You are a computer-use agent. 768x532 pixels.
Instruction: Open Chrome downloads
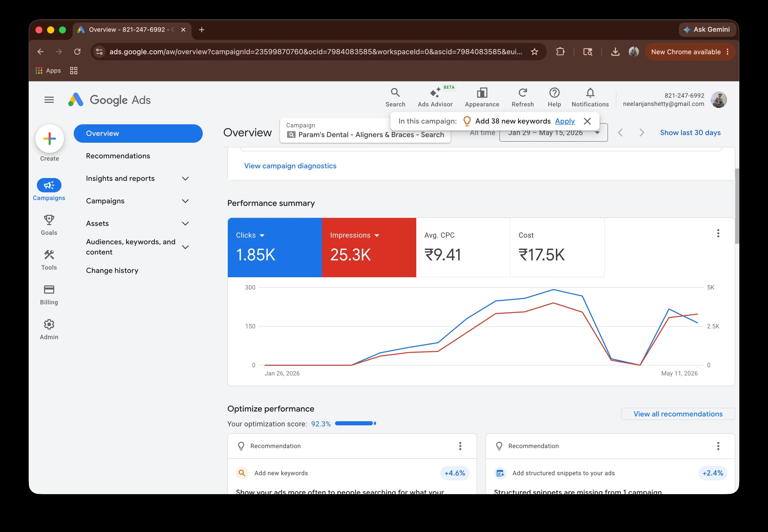click(x=615, y=52)
